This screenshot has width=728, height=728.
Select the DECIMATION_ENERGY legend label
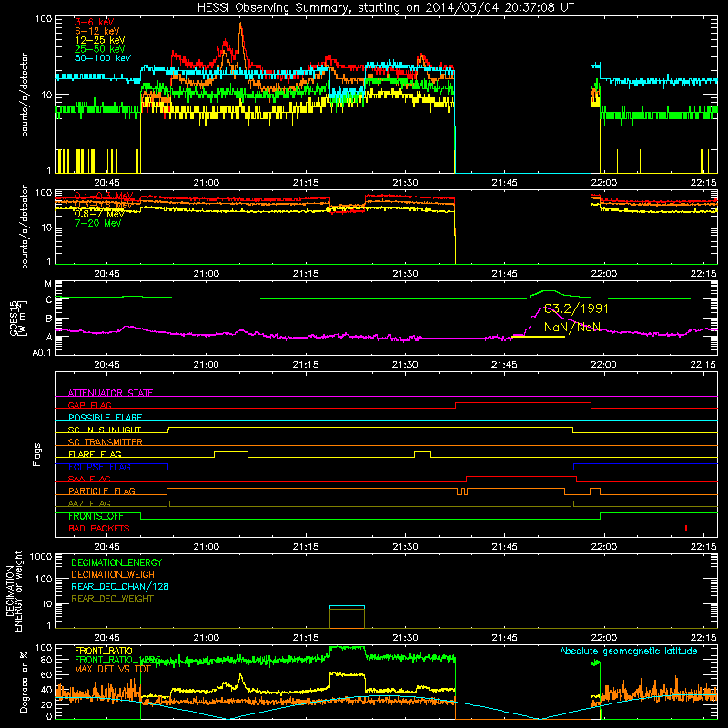[x=116, y=562]
